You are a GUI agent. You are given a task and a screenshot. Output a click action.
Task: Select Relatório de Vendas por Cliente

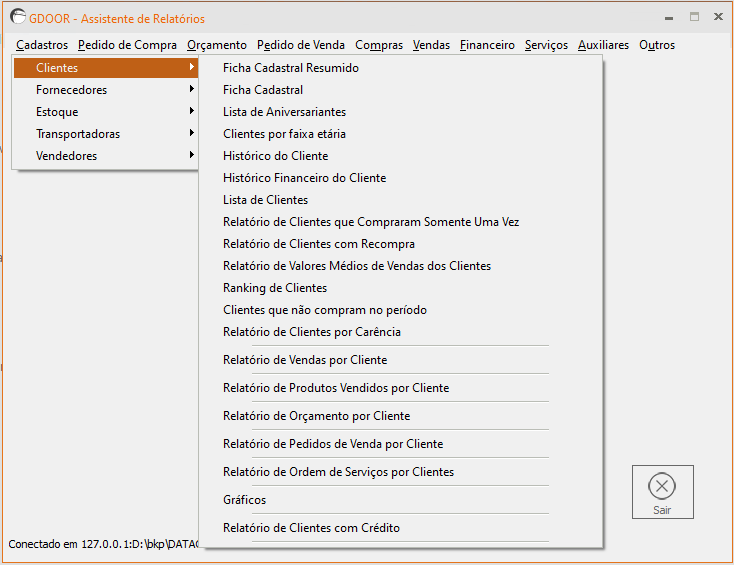pos(305,360)
